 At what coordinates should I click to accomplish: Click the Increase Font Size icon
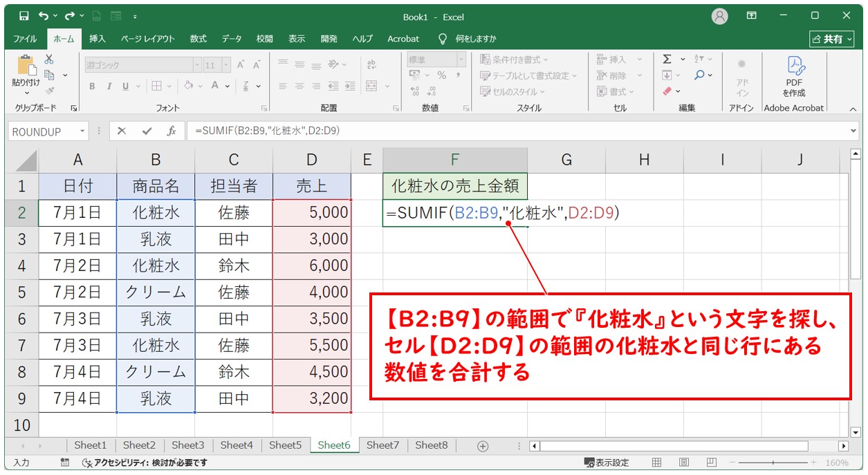click(x=241, y=65)
